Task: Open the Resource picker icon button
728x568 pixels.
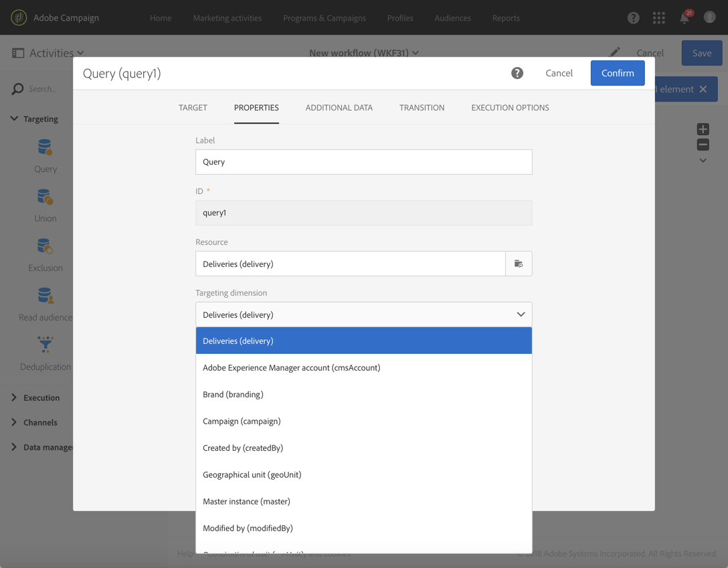Action: click(519, 264)
